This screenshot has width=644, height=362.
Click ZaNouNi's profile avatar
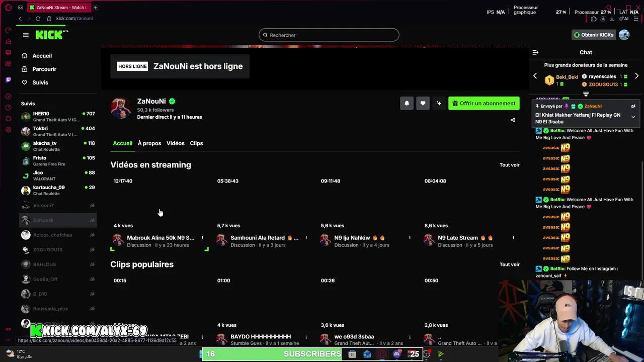pos(121,108)
